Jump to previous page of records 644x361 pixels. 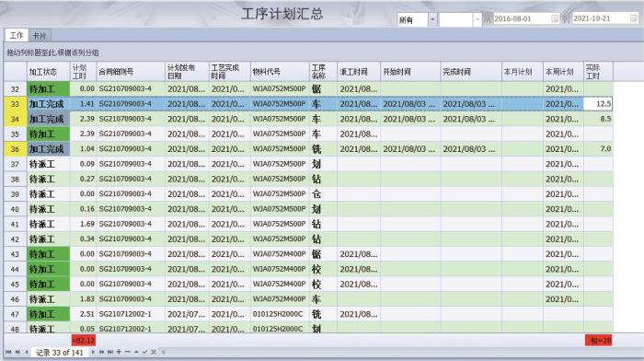(17, 352)
